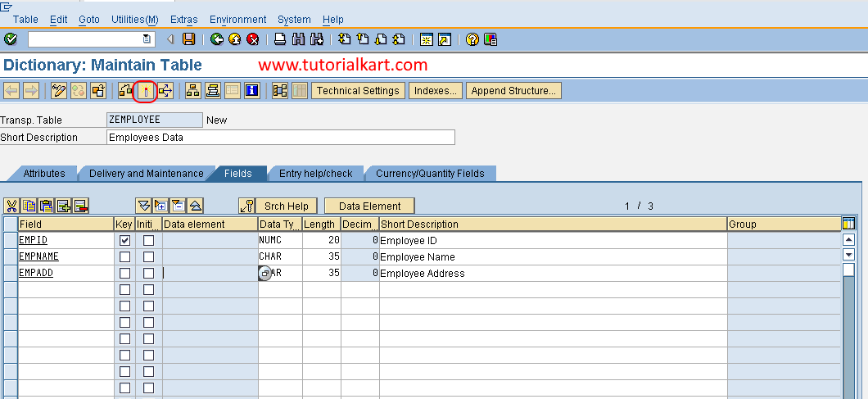Open value help on EMPADD data type
868x399 pixels.
coord(264,273)
